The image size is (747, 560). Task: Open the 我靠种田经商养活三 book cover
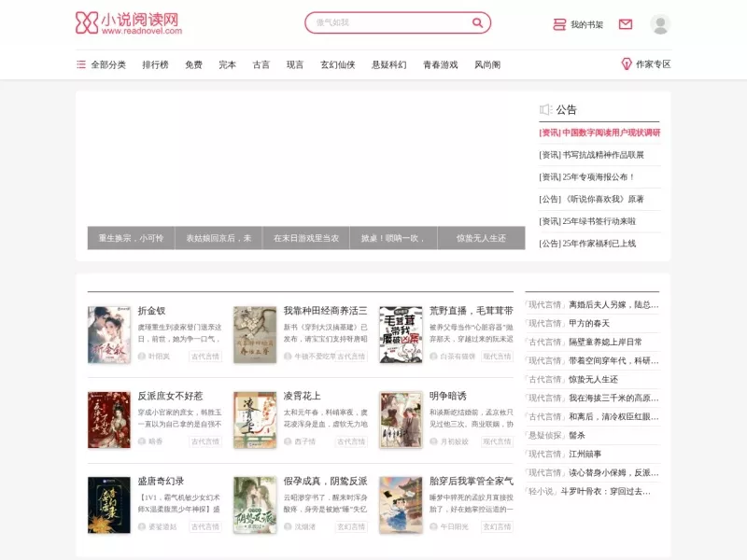[255, 335]
